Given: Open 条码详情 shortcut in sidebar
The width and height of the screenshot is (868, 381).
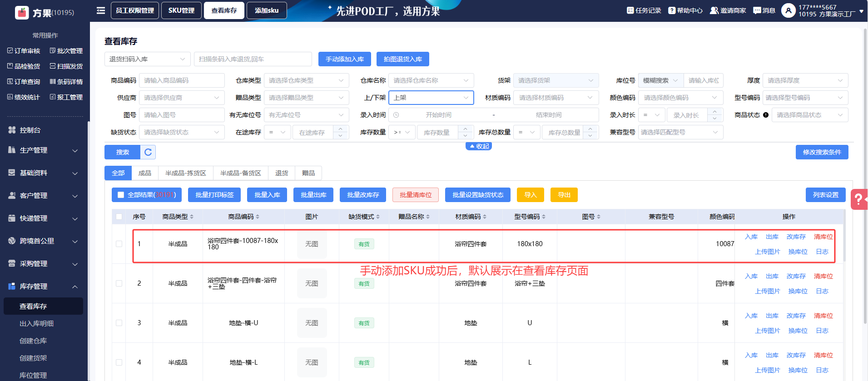Looking at the screenshot, I should pyautogui.click(x=66, y=82).
